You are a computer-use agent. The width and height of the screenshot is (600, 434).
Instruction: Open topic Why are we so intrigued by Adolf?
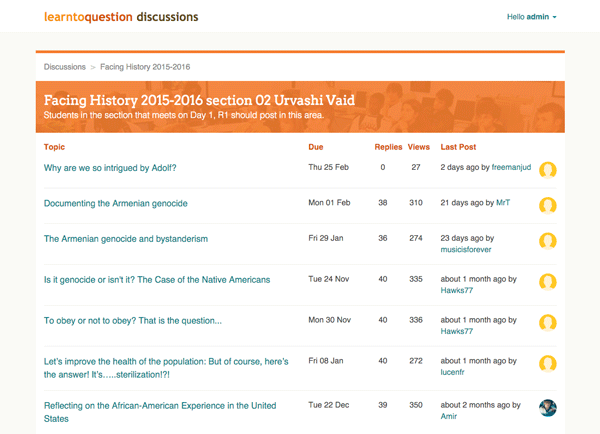pyautogui.click(x=110, y=168)
